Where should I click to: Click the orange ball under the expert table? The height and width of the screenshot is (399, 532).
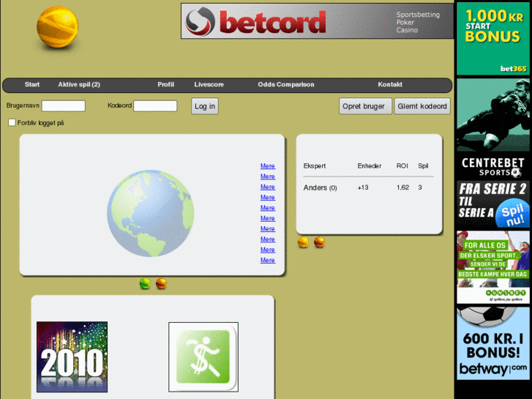[319, 242]
